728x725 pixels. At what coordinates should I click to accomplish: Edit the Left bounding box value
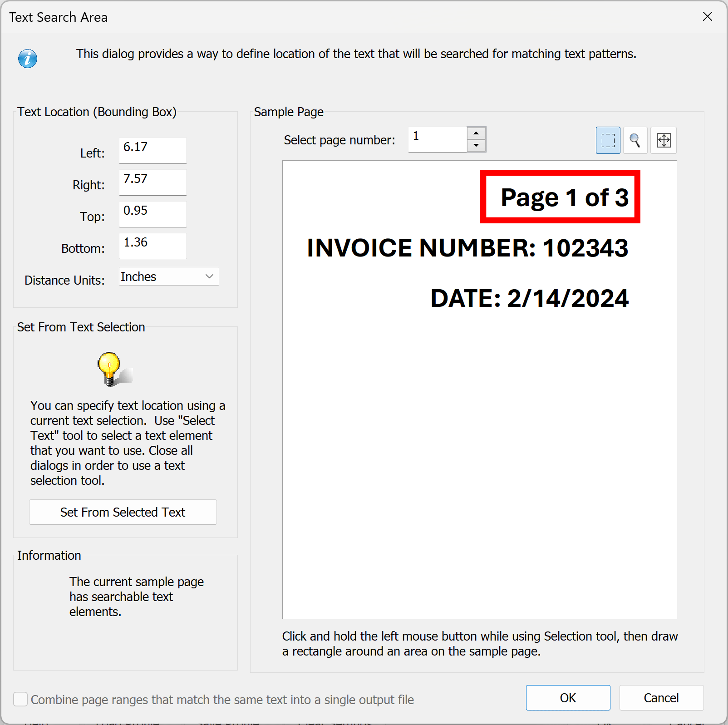(152, 150)
